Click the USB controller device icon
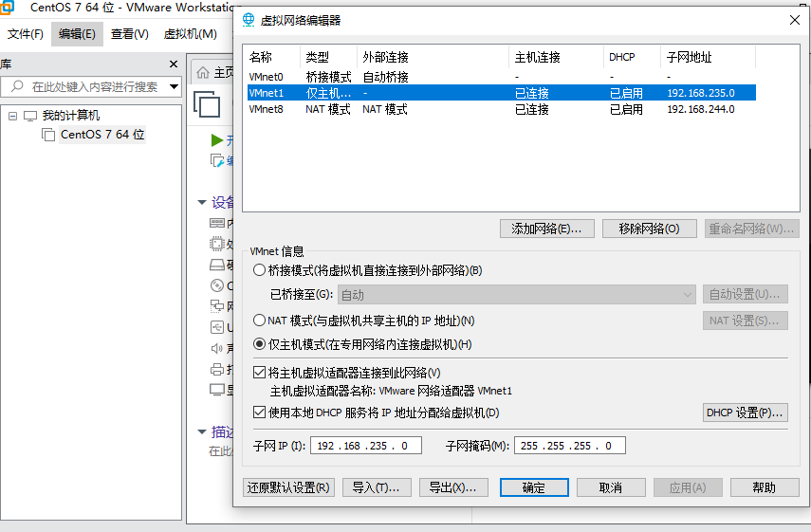Viewport: 811px width, 532px height. pos(217,327)
